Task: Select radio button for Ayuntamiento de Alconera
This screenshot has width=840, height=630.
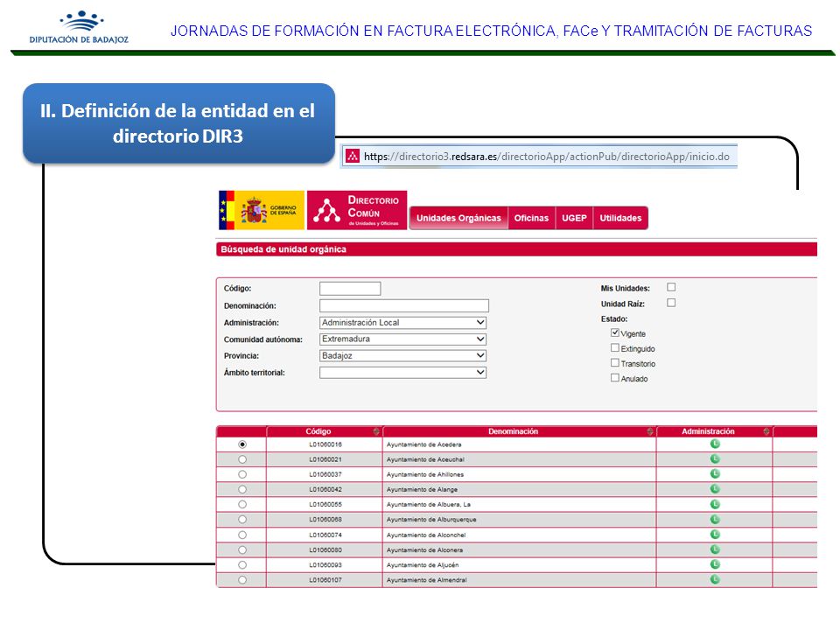Action: tap(242, 550)
